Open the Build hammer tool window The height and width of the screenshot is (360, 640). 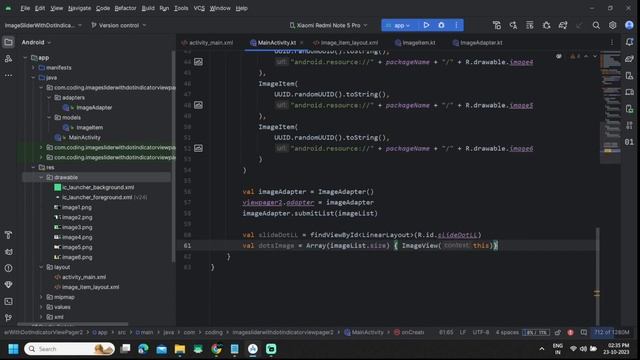coord(8,235)
